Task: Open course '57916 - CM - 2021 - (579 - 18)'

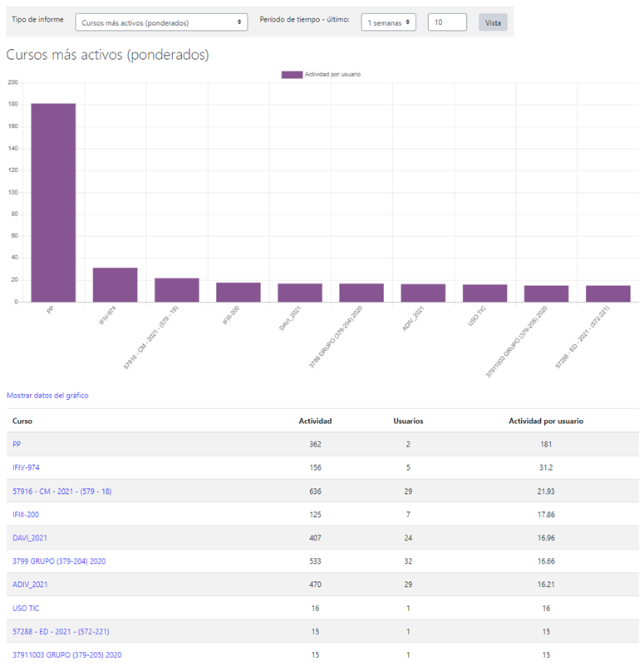Action: (62, 491)
